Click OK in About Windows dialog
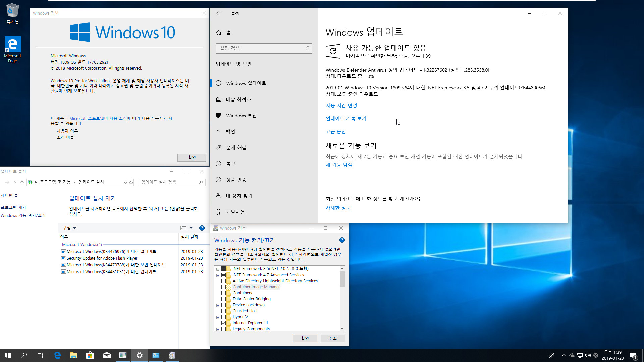 point(192,157)
